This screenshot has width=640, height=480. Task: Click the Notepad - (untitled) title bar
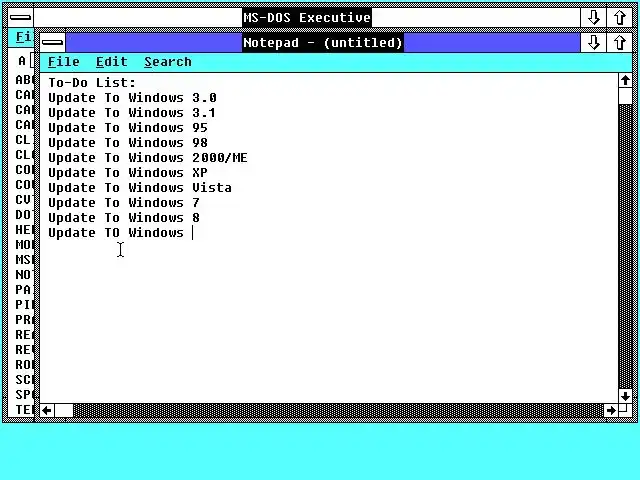322,42
